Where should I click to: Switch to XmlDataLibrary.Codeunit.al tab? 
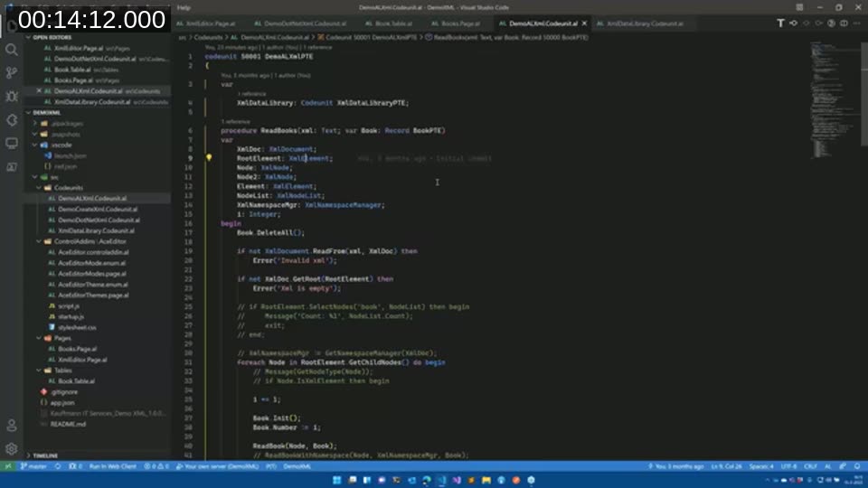tap(645, 23)
